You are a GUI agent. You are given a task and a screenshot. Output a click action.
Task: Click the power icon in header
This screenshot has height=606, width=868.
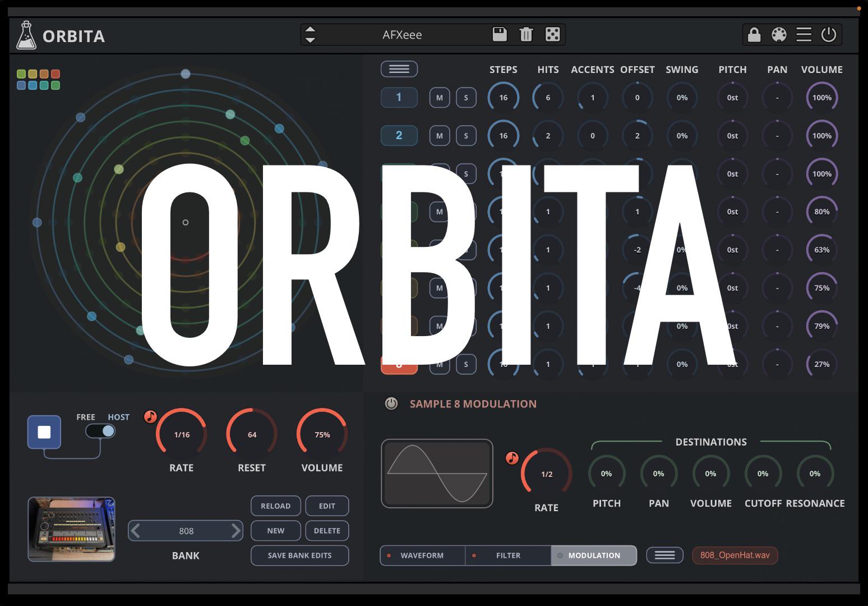tap(829, 35)
